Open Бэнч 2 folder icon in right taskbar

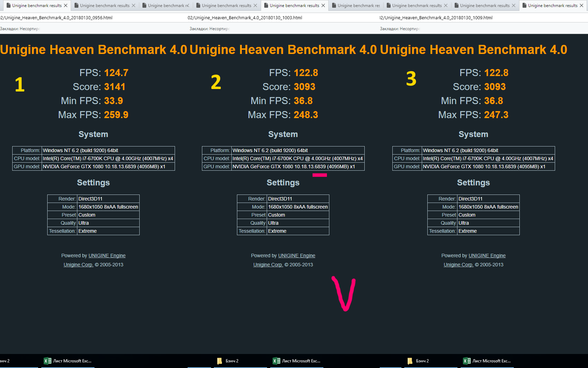(410, 361)
